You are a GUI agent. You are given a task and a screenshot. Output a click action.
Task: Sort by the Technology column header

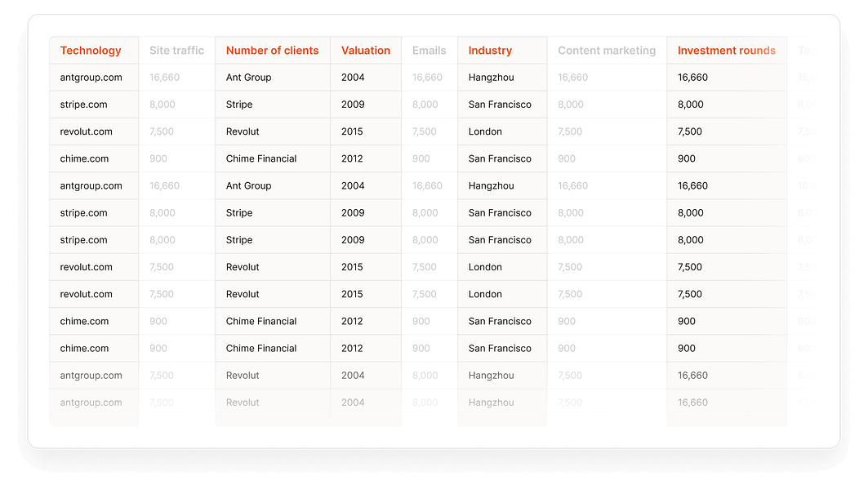pos(91,51)
